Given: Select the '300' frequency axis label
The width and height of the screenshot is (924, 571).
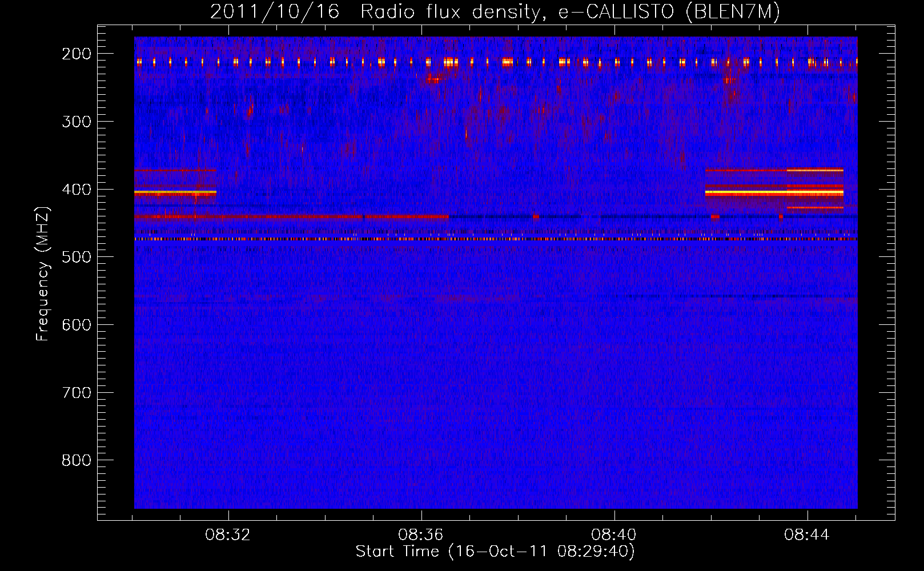Looking at the screenshot, I should pos(77,122).
